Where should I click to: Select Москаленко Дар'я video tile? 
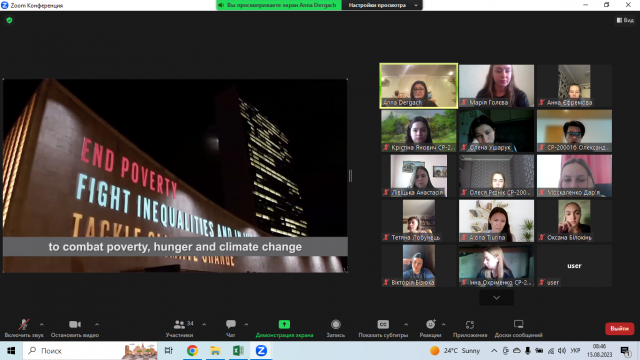tap(574, 176)
